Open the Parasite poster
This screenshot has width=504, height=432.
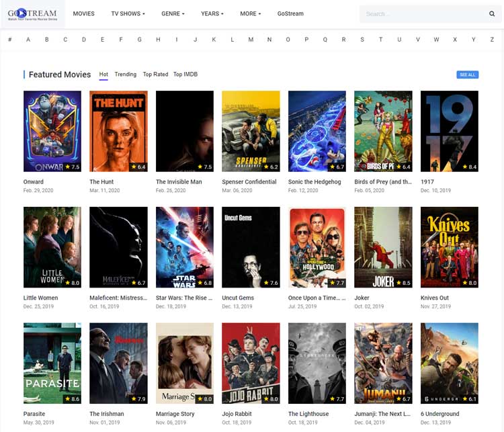coord(52,363)
